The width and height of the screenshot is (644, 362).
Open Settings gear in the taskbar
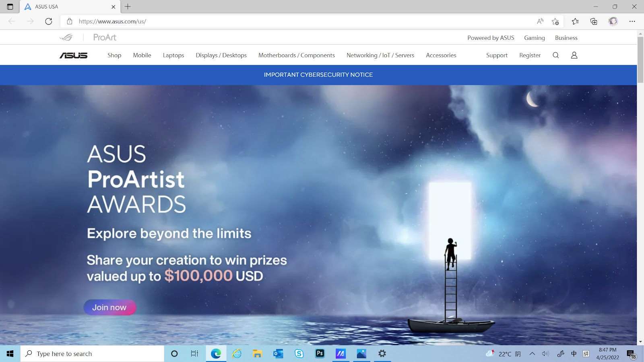(382, 354)
